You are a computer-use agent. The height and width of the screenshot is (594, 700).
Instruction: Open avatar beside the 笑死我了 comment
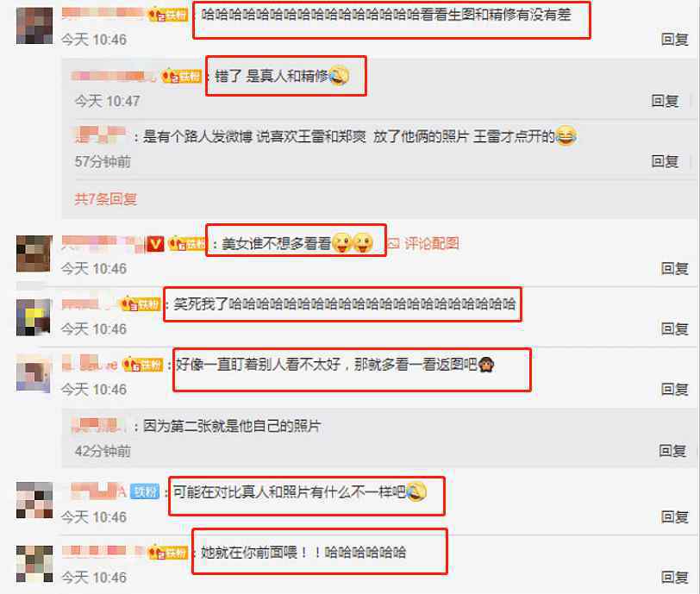pos(34,317)
